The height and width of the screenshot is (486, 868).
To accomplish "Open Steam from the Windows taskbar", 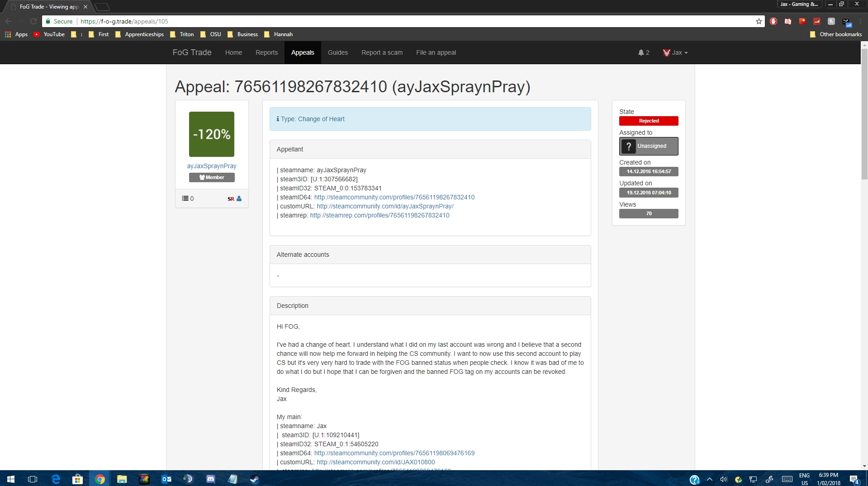I will 255,479.
